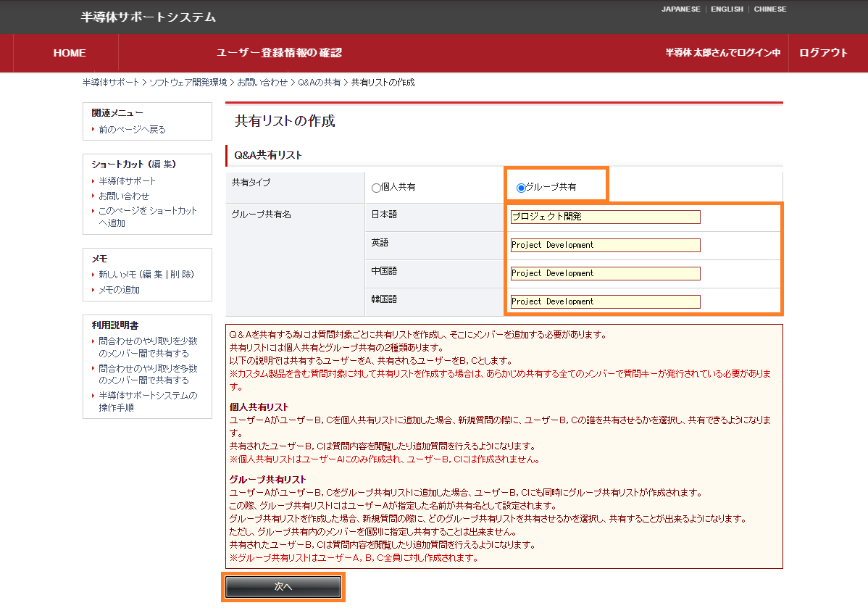Open ユーザー登録情報の確認 in the navigation bar

279,53
